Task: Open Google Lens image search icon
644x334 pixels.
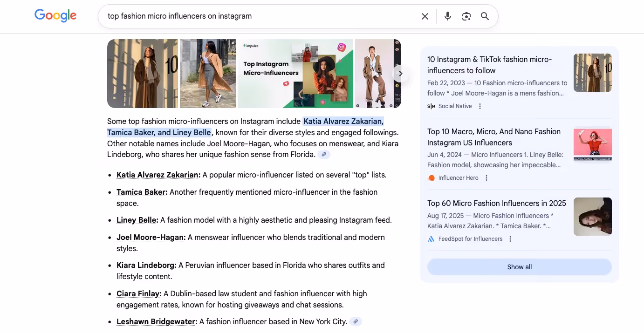Action: click(x=466, y=16)
